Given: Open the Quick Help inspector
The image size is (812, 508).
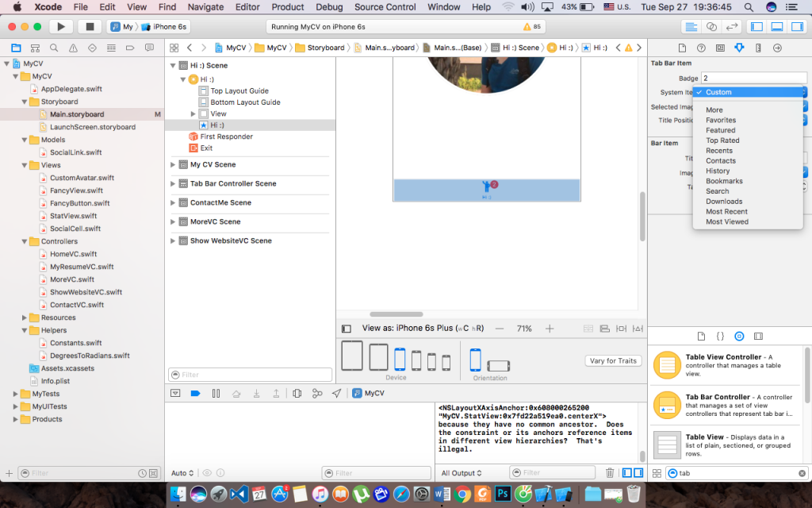Looking at the screenshot, I should coord(701,49).
